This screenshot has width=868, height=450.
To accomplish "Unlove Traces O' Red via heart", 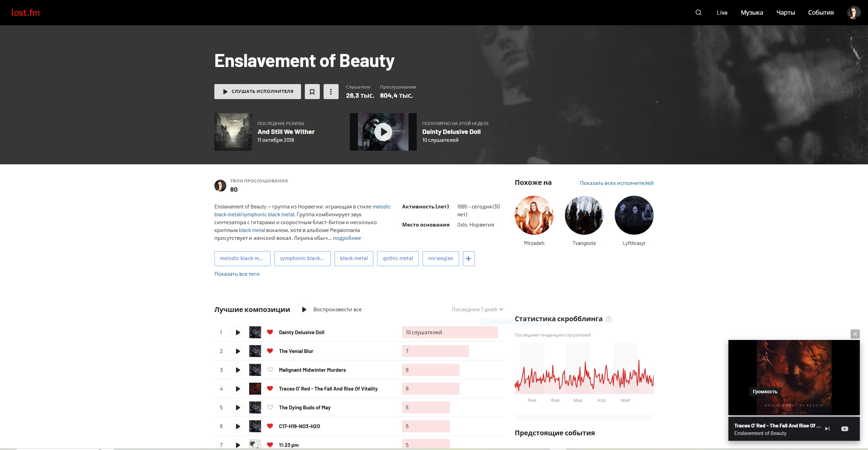I will [270, 388].
